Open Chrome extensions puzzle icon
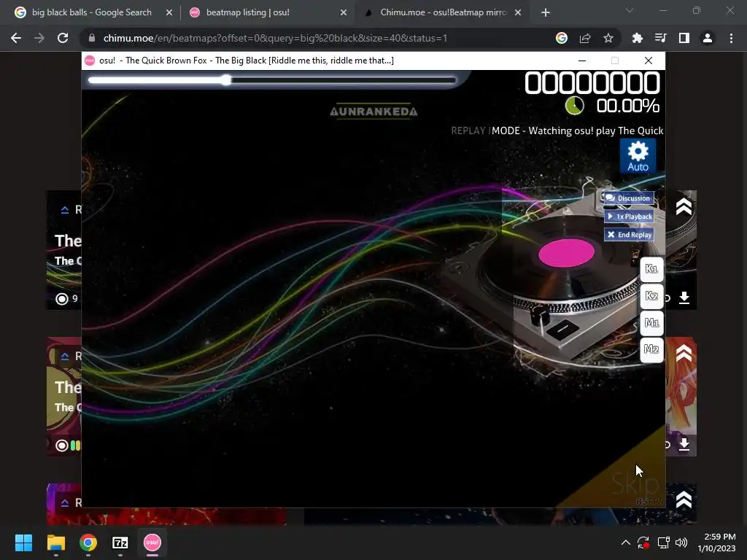This screenshot has width=747, height=560. click(638, 38)
